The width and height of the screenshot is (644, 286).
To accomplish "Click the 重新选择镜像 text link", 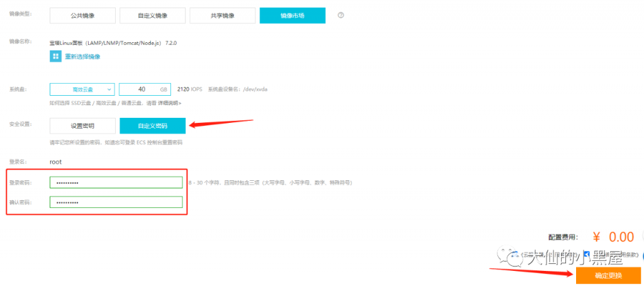I will point(82,57).
